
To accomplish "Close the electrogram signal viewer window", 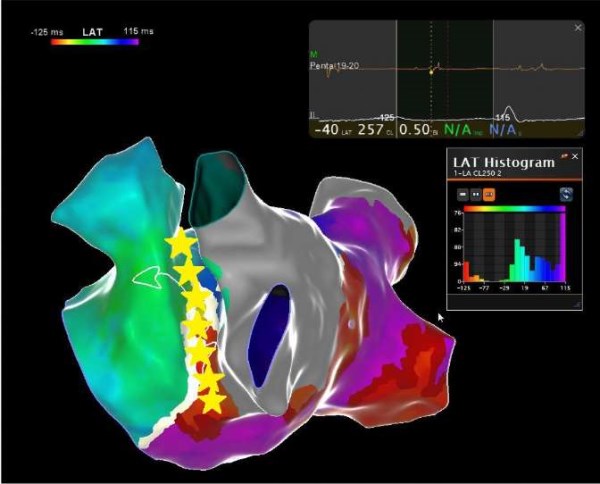I will (577, 28).
